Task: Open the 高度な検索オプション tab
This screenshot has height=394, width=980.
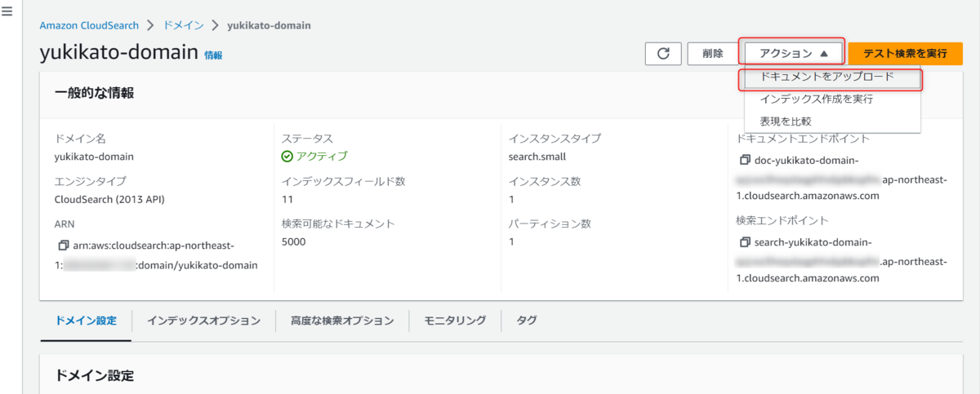Action: tap(342, 321)
